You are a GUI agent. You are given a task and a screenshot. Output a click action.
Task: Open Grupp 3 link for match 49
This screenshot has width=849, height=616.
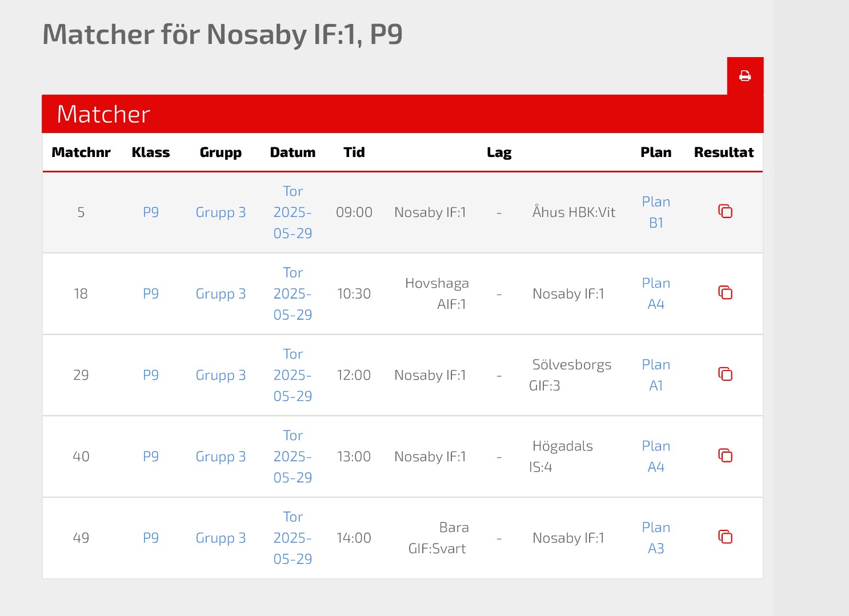click(221, 538)
